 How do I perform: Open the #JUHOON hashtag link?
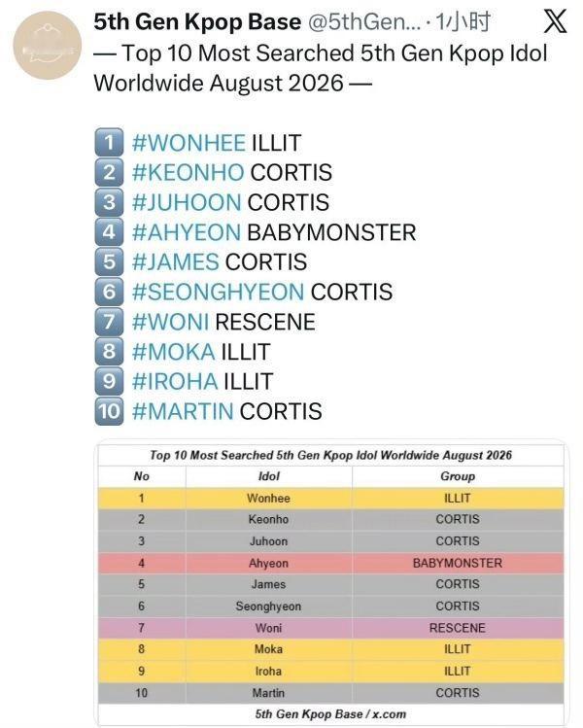point(187,202)
